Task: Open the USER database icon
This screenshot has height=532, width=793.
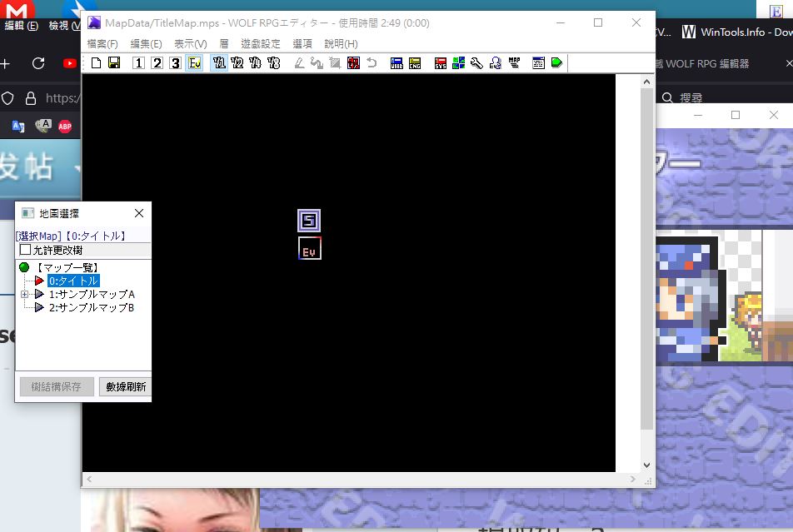Action: [x=396, y=62]
